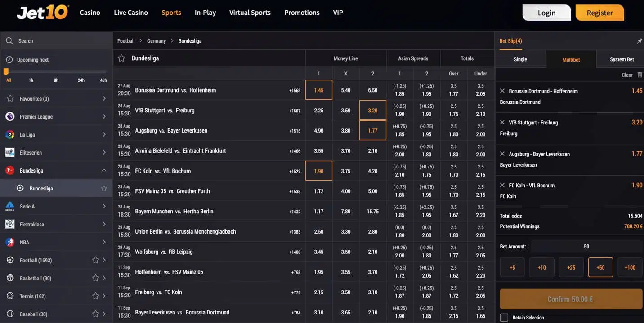
Task: Toggle favourite star for Baseball (30)
Action: point(95,314)
